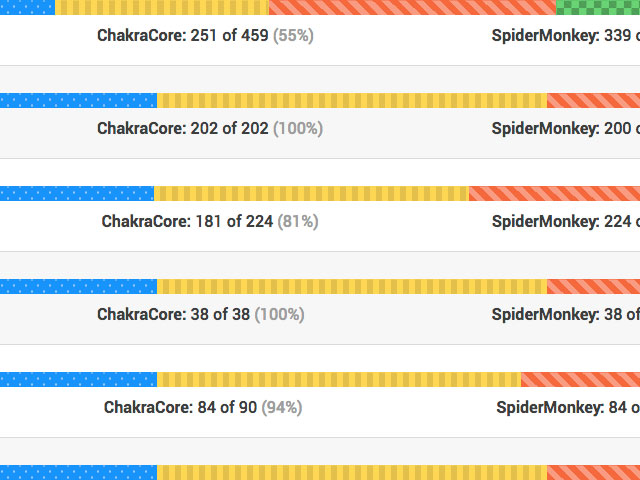Click blue dotted segment in the 251 of 459 row
Viewport: 640px width, 480px height.
pos(27,7)
